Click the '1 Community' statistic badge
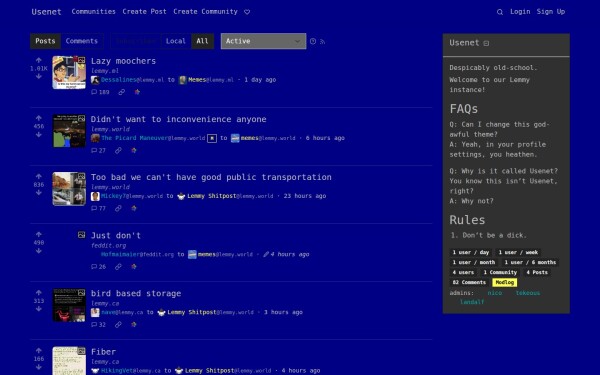The height and width of the screenshot is (375, 600). 500,272
